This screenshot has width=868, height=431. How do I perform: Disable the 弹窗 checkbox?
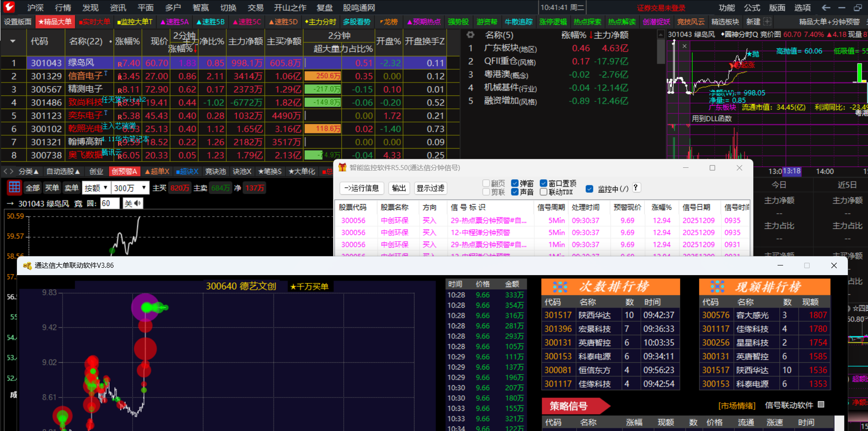coord(514,183)
